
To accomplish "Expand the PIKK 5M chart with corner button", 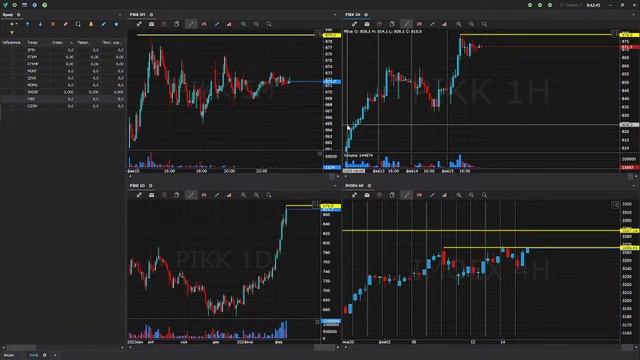I will coord(318,34).
